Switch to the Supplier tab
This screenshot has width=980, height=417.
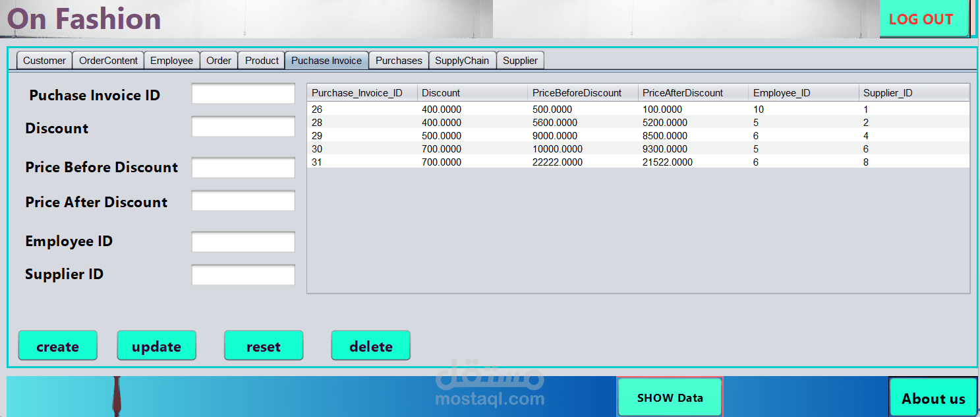tap(520, 60)
